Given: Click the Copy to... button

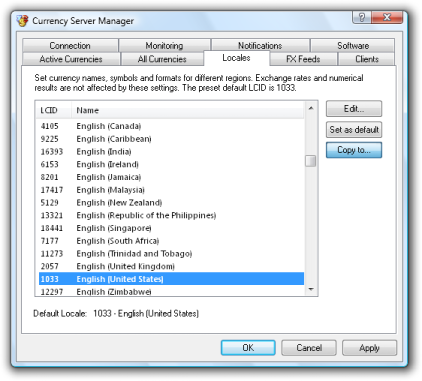Looking at the screenshot, I should (354, 150).
